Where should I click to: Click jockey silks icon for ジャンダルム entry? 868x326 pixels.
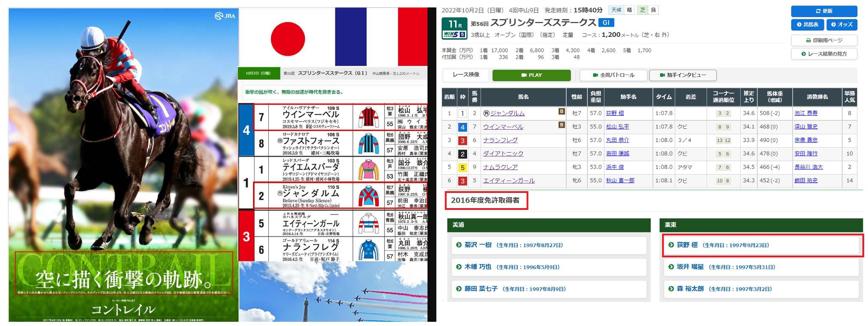point(368,196)
